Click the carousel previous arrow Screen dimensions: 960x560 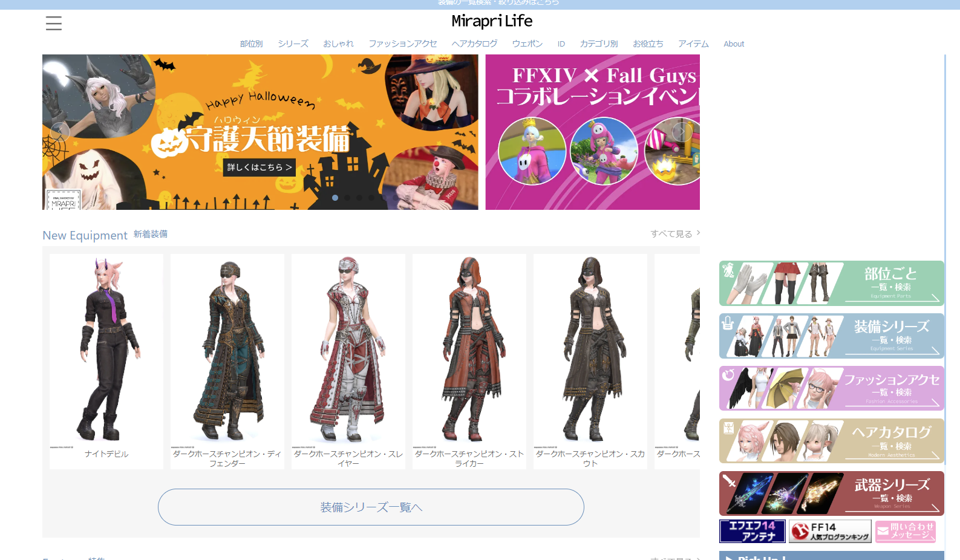pyautogui.click(x=60, y=132)
